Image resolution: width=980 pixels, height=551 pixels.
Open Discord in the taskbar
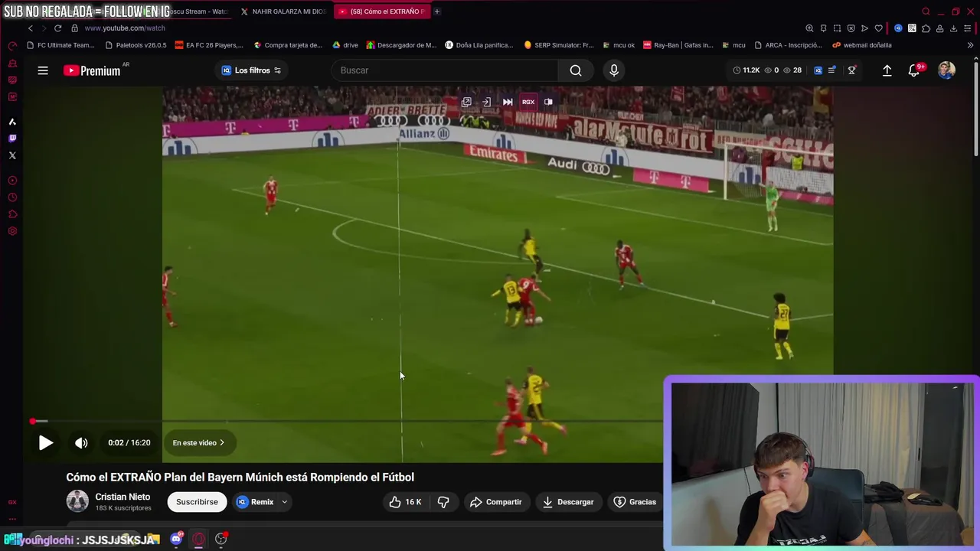(176, 539)
